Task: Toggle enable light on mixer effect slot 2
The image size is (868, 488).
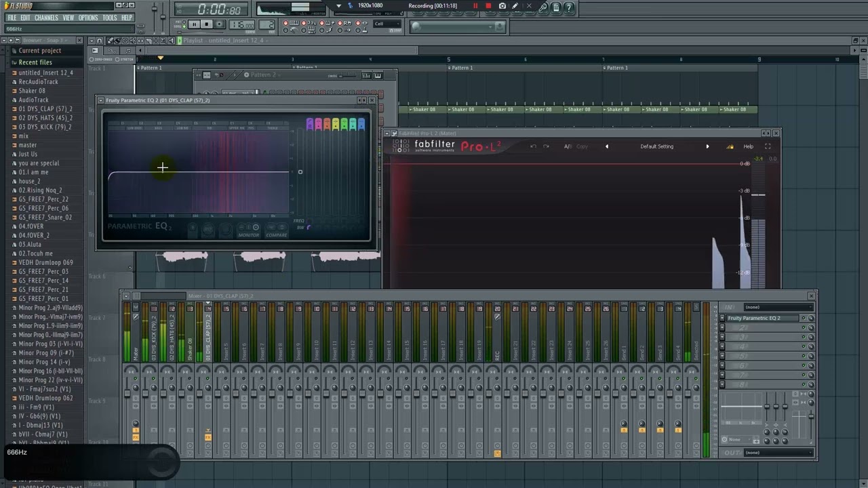Action: 804,327
